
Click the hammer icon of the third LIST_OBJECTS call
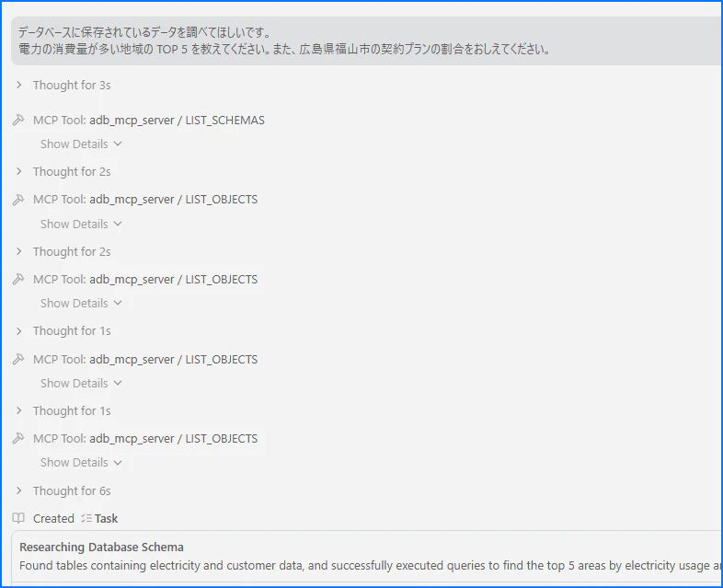[x=18, y=359]
